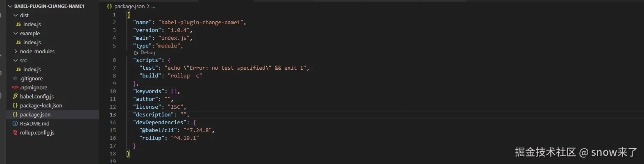Open package.json in the file explorer
Screen dimensions: 644x164
point(35,114)
